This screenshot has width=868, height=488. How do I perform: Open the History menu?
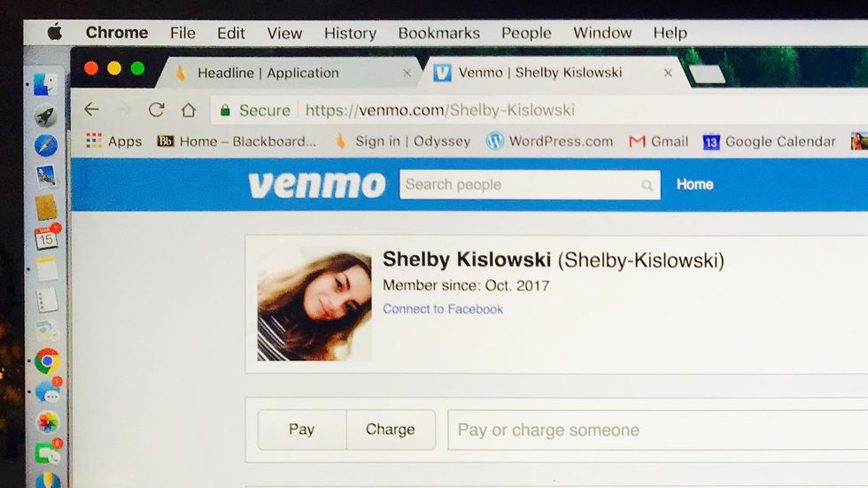(x=350, y=33)
